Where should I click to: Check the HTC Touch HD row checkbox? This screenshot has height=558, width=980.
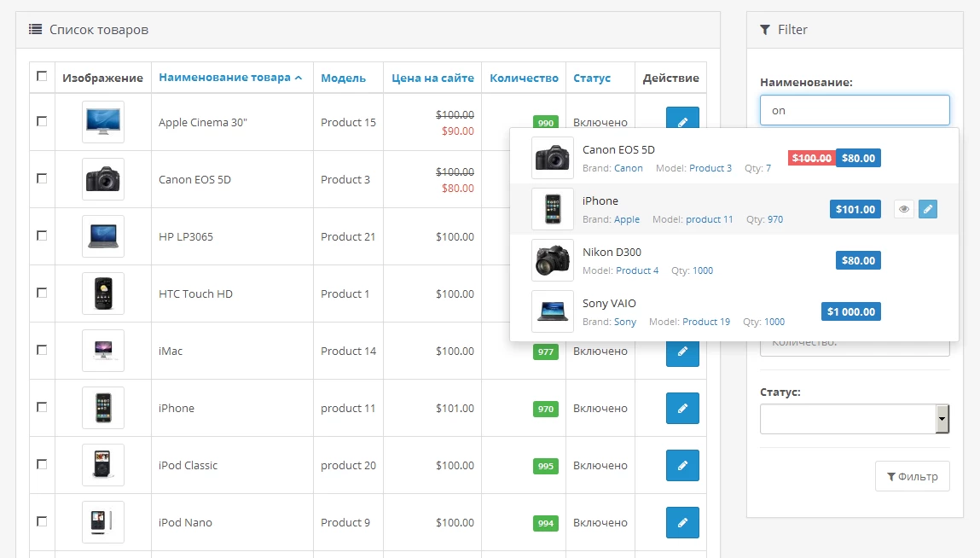click(42, 293)
